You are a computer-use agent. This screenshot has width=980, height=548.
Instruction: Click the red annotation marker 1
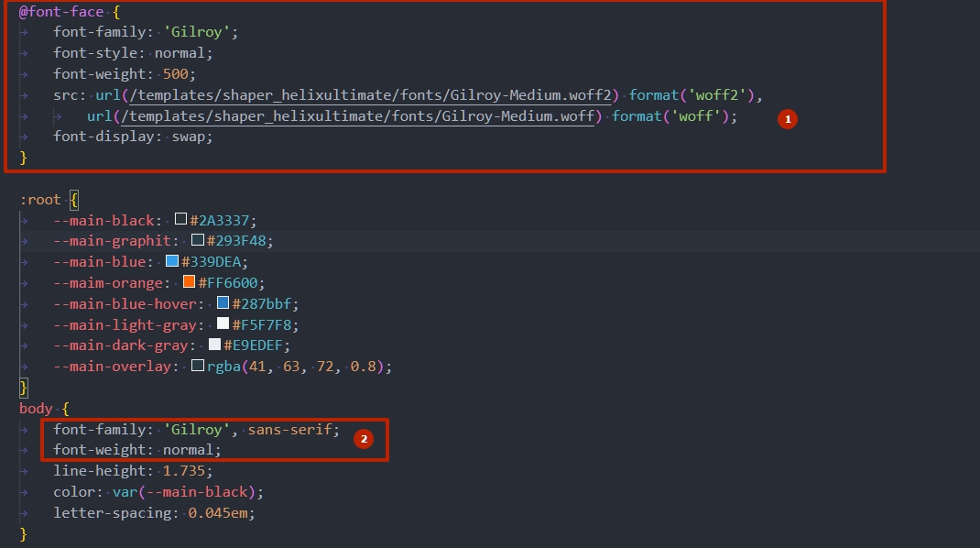click(x=787, y=119)
